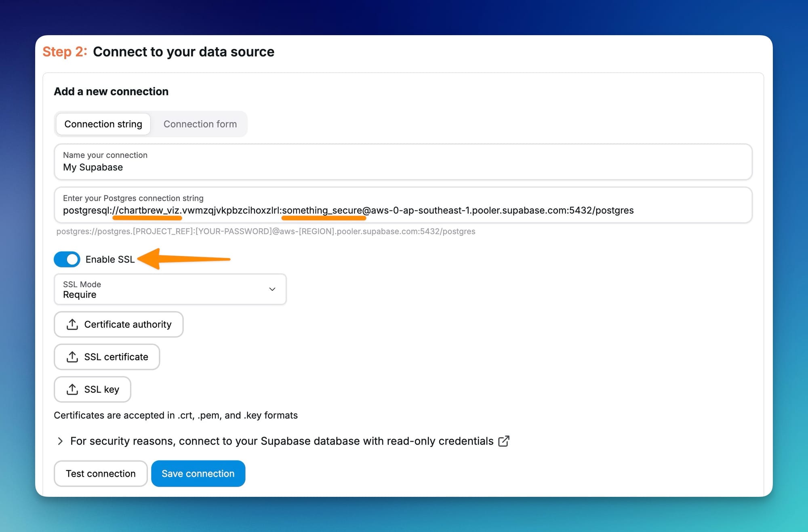Click the security reasons read-only credentials text

coord(282,441)
